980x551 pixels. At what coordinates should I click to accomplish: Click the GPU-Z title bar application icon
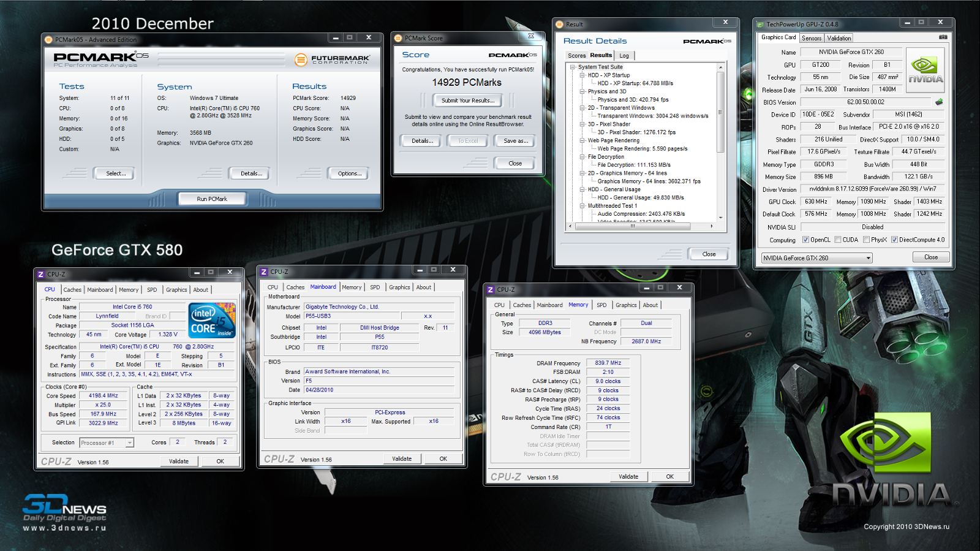[x=760, y=25]
